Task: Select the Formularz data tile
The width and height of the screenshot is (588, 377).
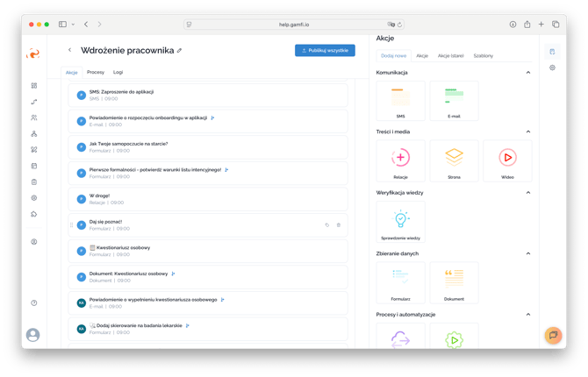Action: pyautogui.click(x=400, y=283)
